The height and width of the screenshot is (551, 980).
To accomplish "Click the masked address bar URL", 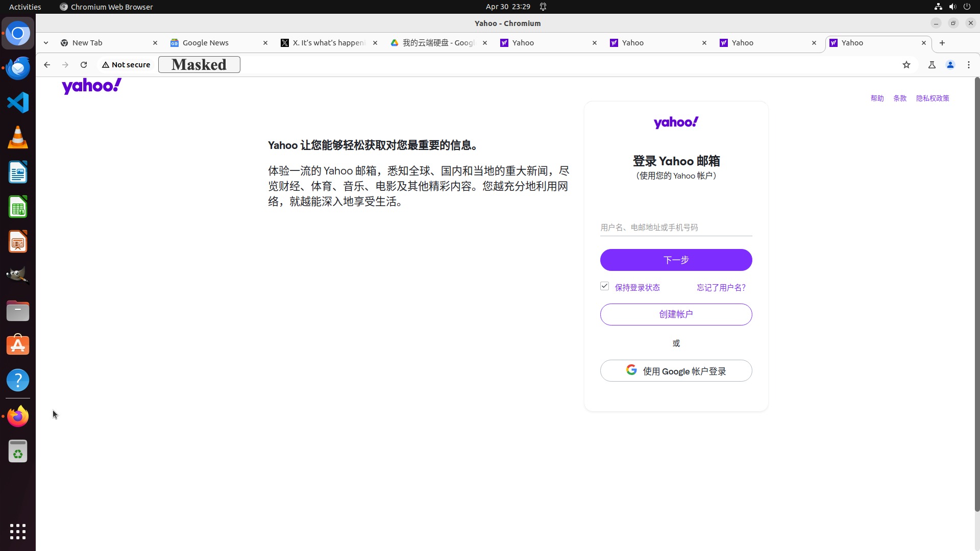I will click(x=199, y=65).
